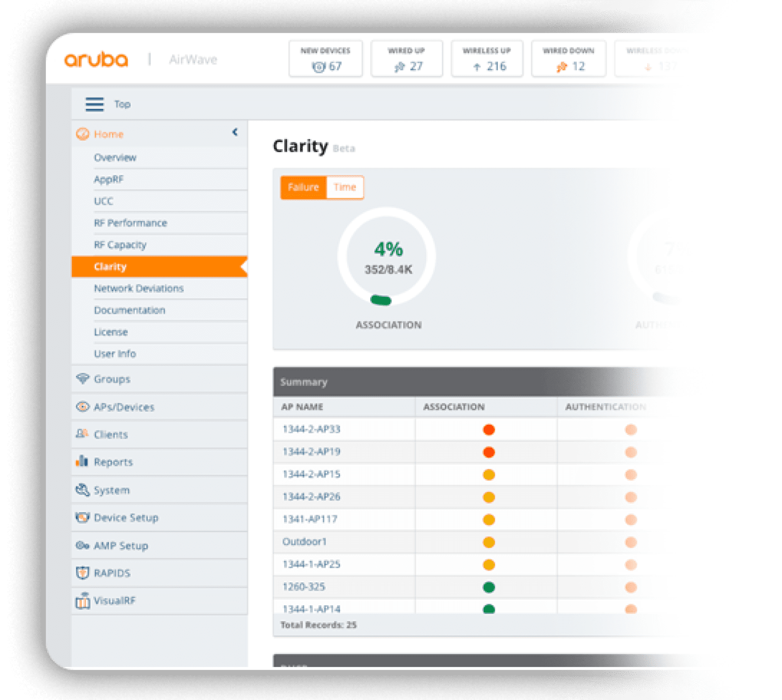782x700 pixels.
Task: Click the Reports bar chart icon
Action: tap(82, 462)
